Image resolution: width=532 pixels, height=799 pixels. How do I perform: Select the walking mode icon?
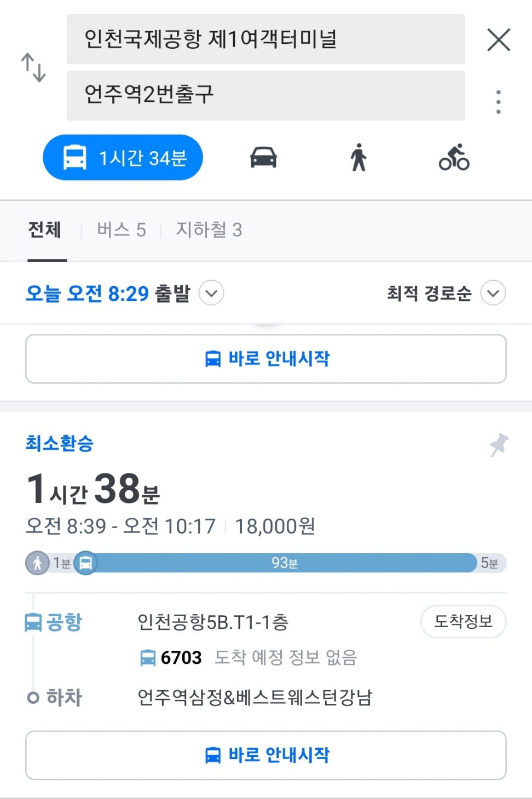(x=358, y=158)
